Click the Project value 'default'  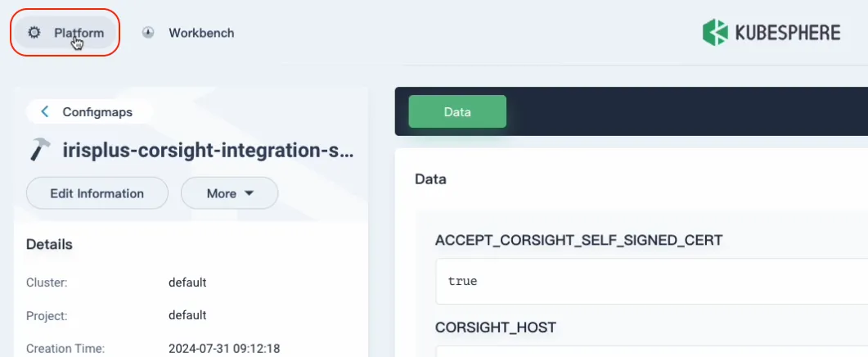click(x=187, y=315)
